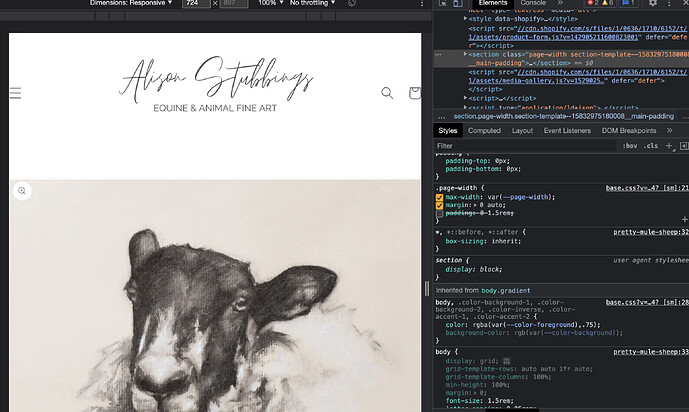The height and width of the screenshot is (412, 689).
Task: Enable the padding 0 1.5rem checkbox
Action: click(x=439, y=213)
